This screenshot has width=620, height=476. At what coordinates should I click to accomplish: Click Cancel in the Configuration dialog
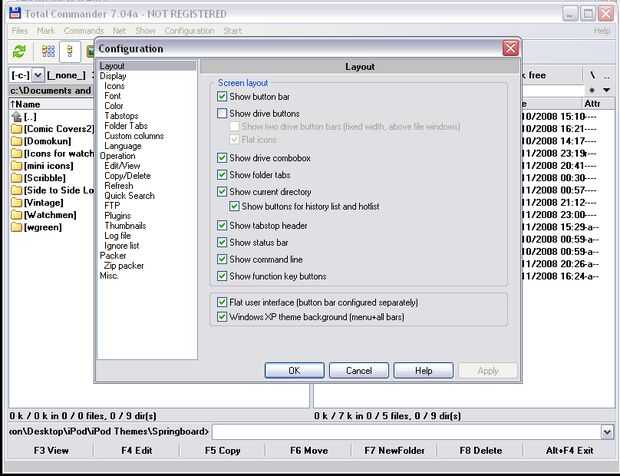pyautogui.click(x=359, y=370)
